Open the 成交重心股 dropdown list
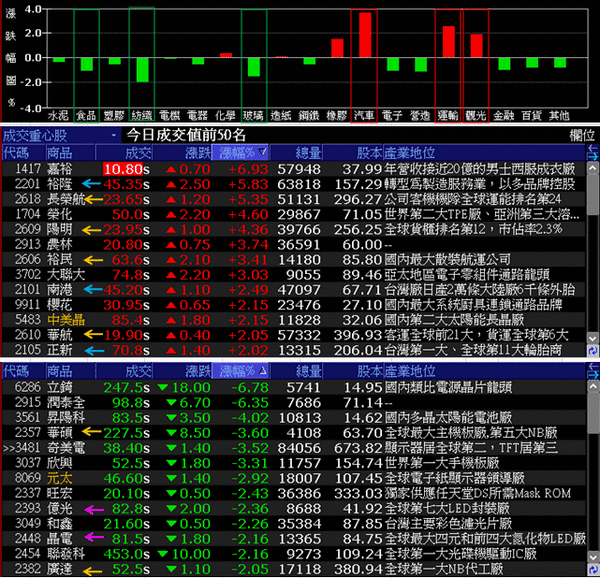The image size is (600, 578). pos(114,135)
